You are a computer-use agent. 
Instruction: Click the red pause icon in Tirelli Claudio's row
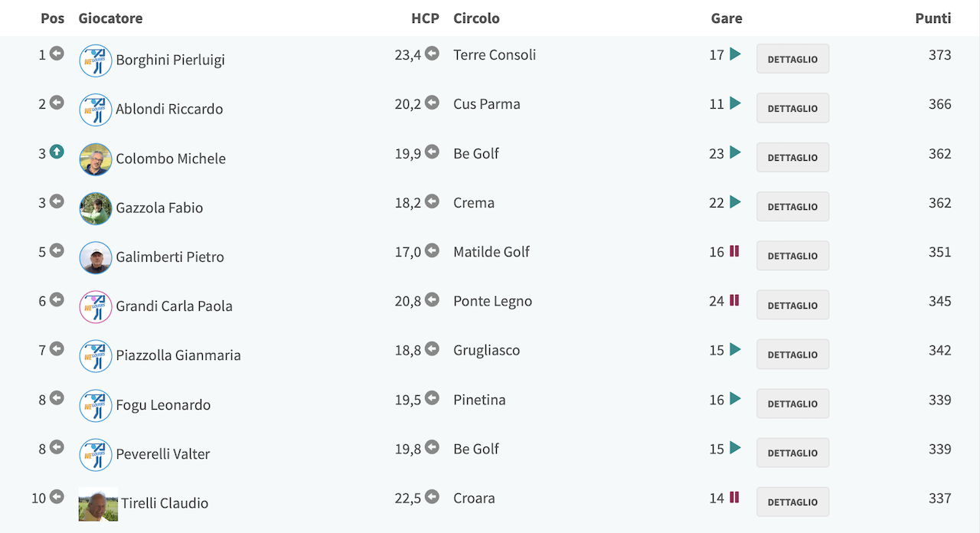tap(734, 497)
